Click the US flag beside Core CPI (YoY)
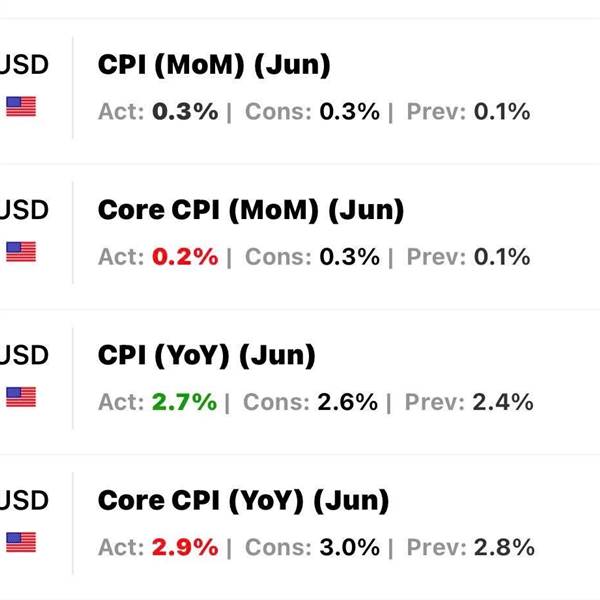 [21, 542]
